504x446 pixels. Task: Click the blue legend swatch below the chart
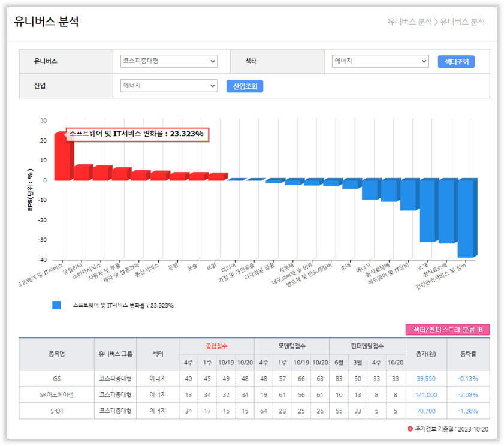56,305
